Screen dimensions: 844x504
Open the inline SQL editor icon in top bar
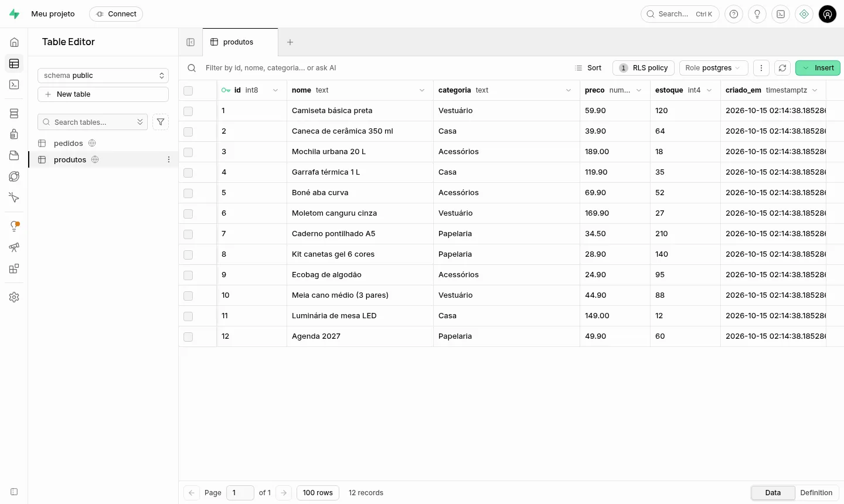[781, 14]
